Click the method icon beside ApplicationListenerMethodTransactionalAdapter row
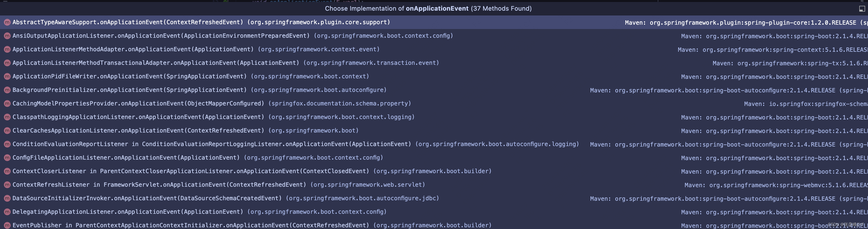The image size is (868, 229). click(7, 63)
